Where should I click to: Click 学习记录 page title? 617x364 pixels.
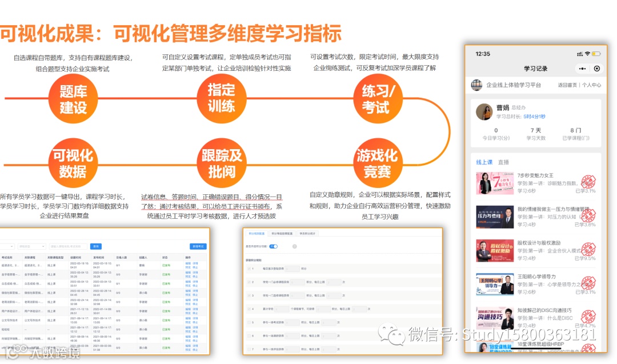(535, 69)
